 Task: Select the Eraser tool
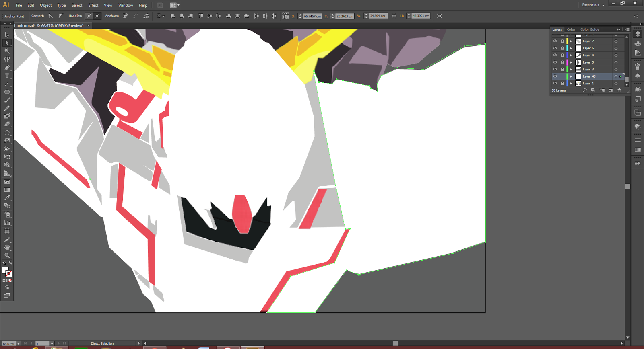point(7,124)
